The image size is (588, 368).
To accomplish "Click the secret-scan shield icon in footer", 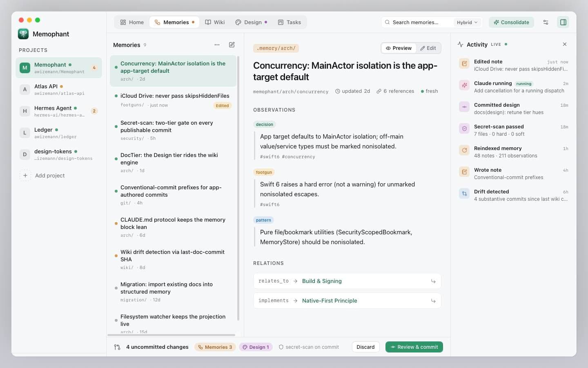I will 281,347.
